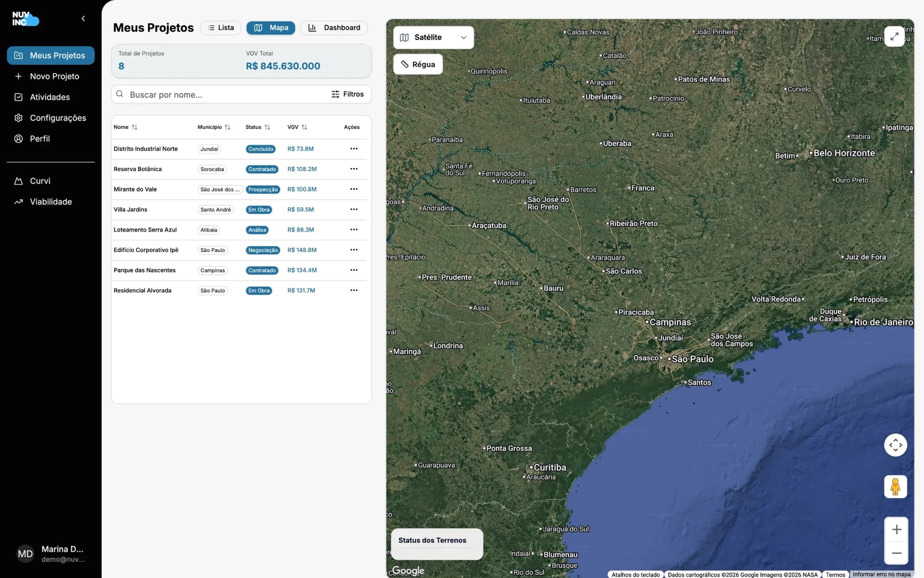Click the MD user avatar
The width and height of the screenshot is (924, 578).
(25, 554)
